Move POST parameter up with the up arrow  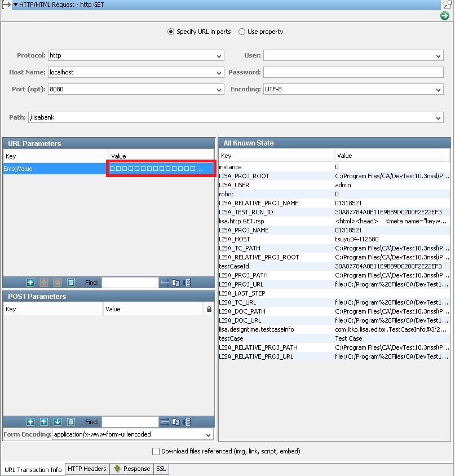click(44, 422)
